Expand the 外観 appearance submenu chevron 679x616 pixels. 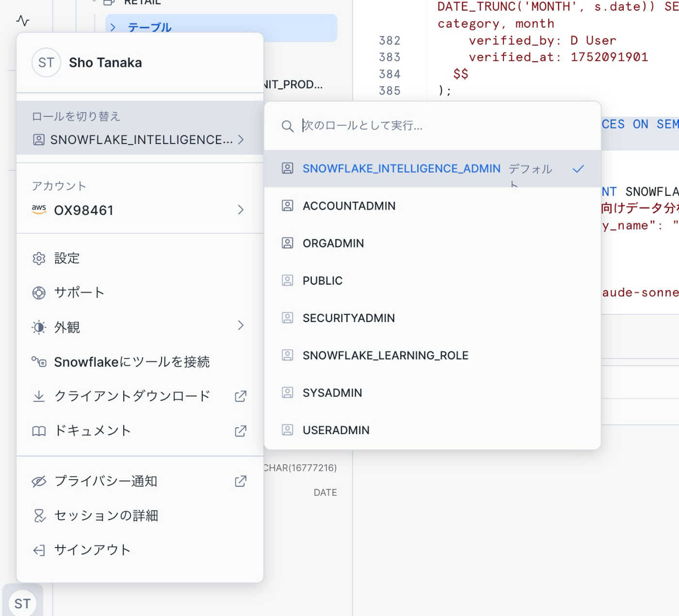click(x=241, y=325)
